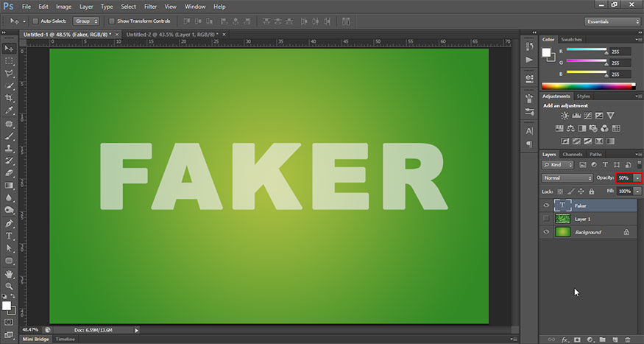The height and width of the screenshot is (344, 644).
Task: Open the Fill slider arrow
Action: coord(637,191)
